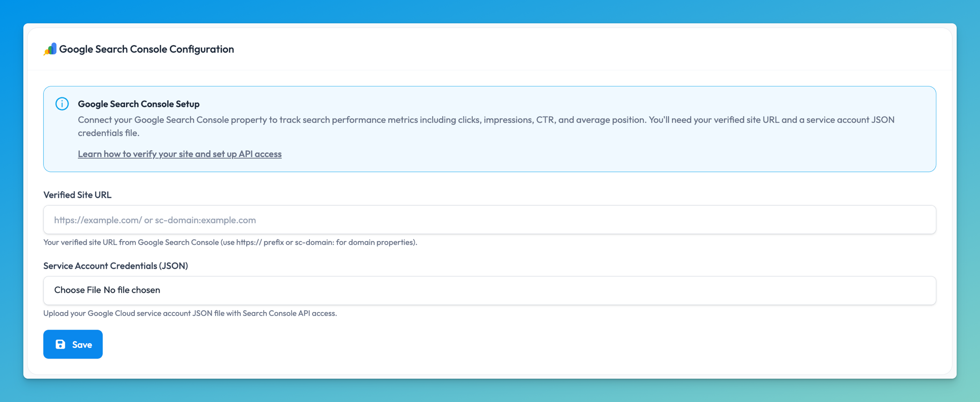The height and width of the screenshot is (402, 980).
Task: Click the 'Verified Site URL' label
Action: point(77,195)
